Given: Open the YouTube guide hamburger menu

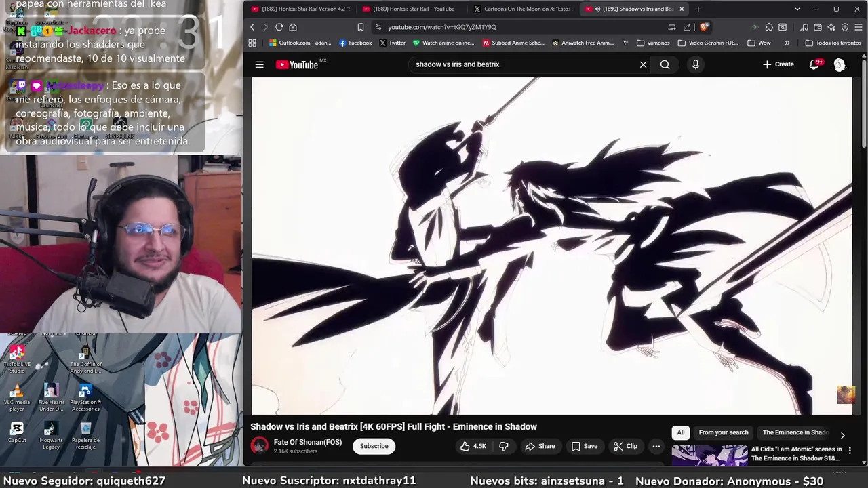Looking at the screenshot, I should (259, 64).
